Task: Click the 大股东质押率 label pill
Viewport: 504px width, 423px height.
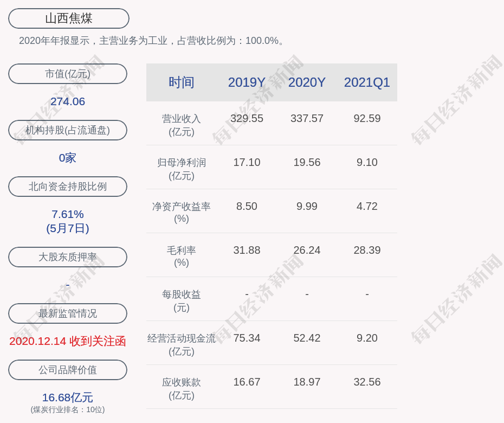Action: point(68,257)
